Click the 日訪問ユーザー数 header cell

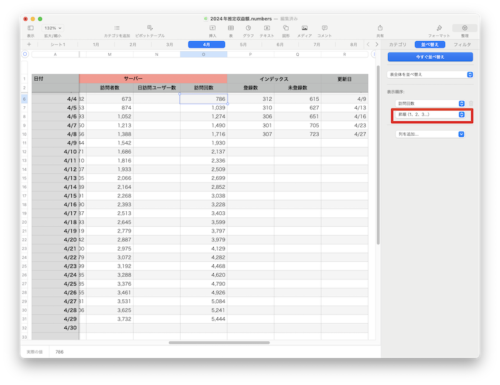coord(157,88)
